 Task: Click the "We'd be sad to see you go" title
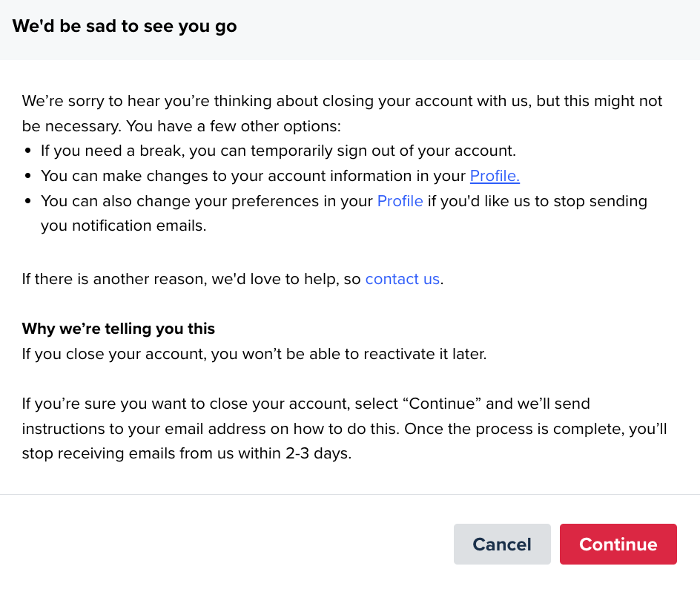tap(125, 26)
